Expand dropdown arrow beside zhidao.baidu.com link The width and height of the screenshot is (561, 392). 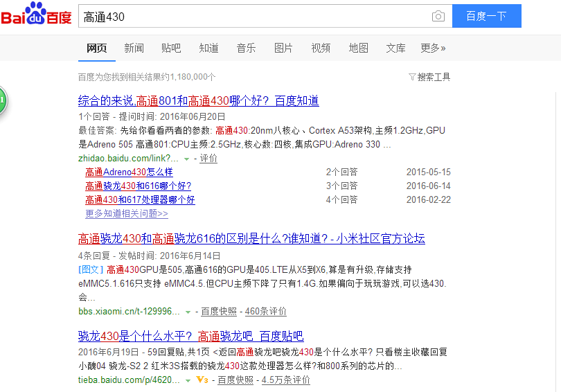(x=186, y=159)
